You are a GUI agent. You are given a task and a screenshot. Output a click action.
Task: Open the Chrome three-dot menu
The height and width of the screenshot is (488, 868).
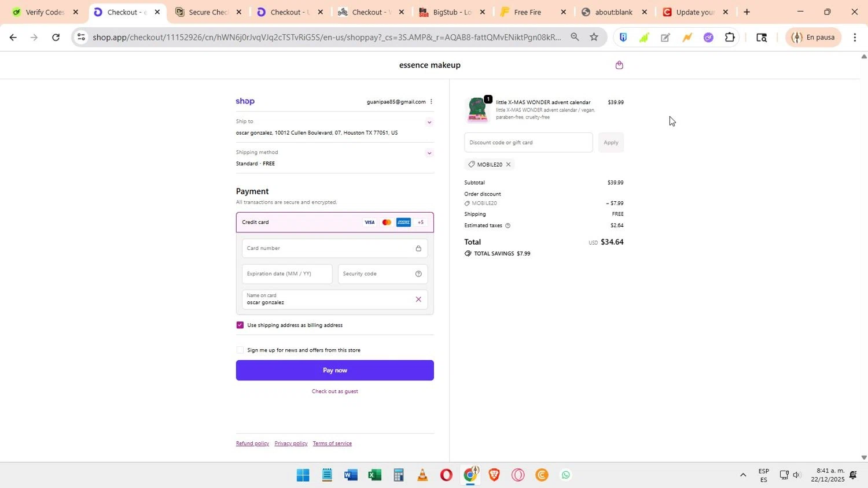point(855,38)
